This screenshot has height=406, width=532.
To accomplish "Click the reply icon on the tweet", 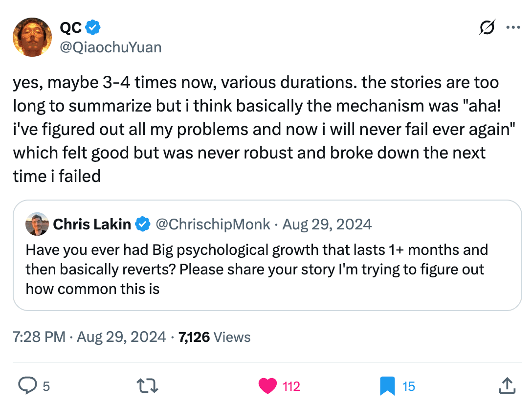I will click(x=28, y=386).
